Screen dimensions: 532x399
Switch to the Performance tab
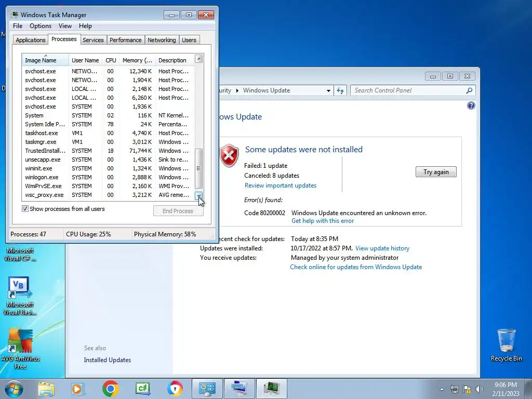(126, 40)
